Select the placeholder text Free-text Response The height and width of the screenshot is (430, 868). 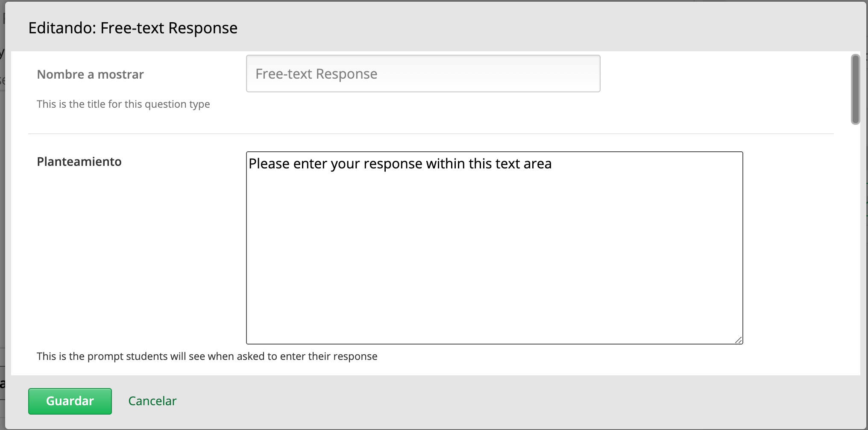(x=316, y=73)
